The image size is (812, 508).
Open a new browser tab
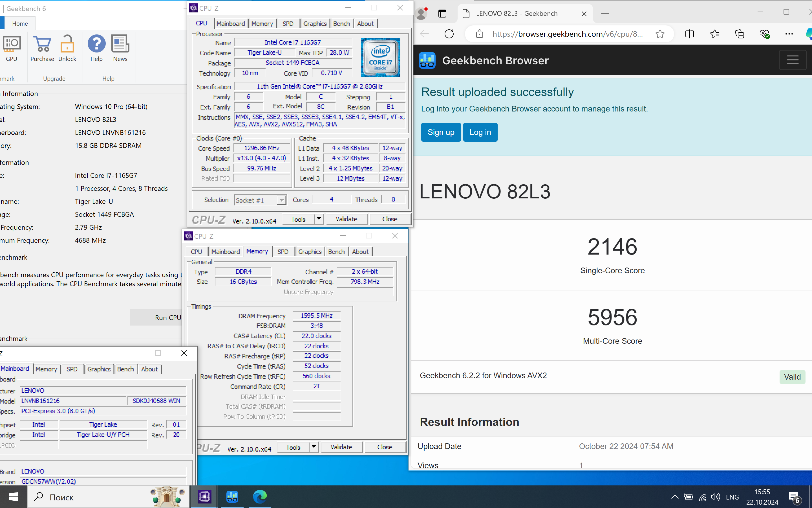[605, 14]
